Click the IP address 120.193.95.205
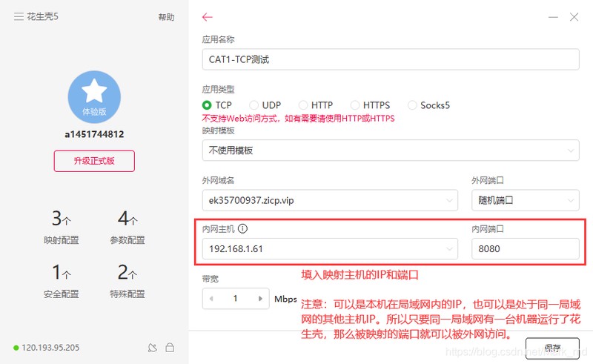This screenshot has height=364, width=593. pyautogui.click(x=50, y=348)
